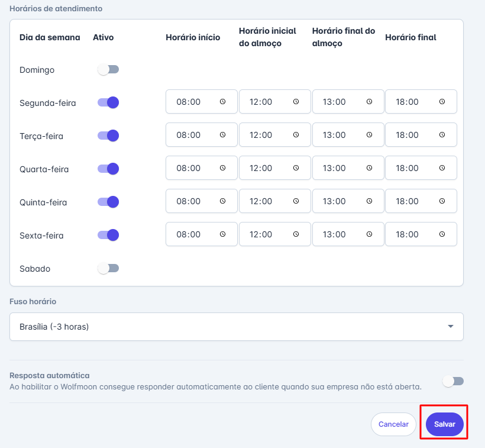Click the Cancelar button
The height and width of the screenshot is (448, 485).
(x=393, y=424)
